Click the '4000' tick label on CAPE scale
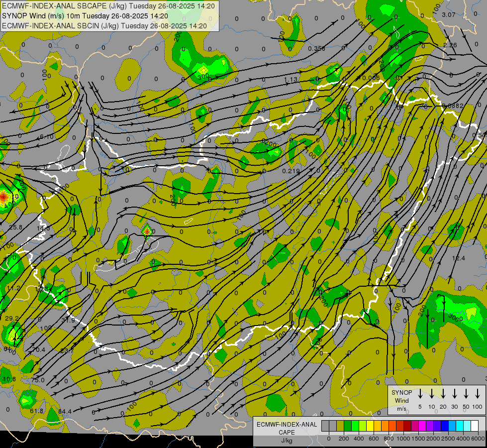 point(463,439)
